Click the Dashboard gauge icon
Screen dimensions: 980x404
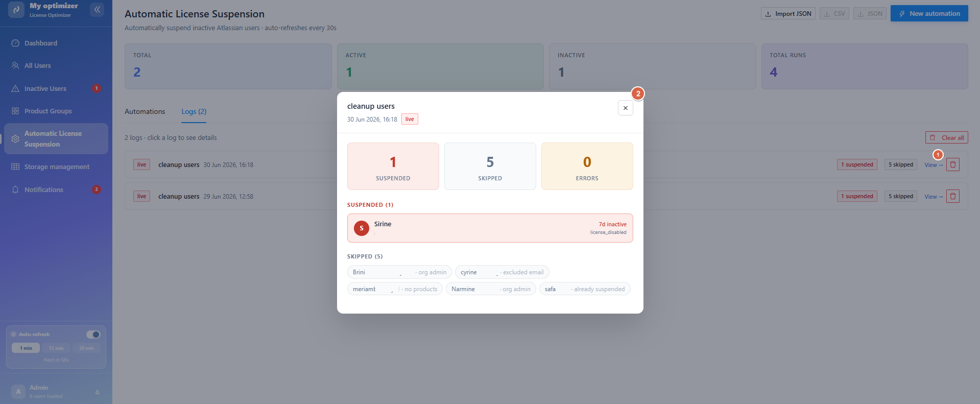(15, 43)
